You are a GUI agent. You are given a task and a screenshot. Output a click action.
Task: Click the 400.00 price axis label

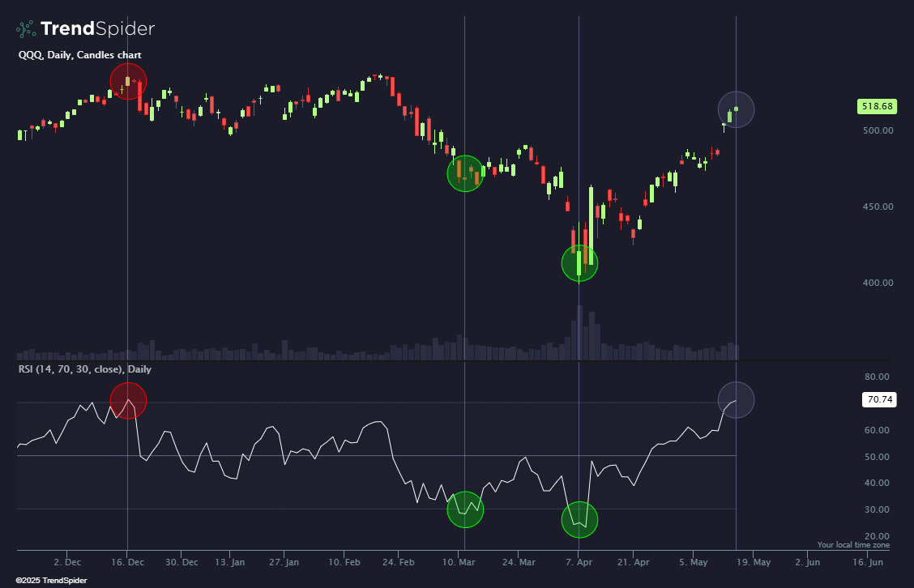click(878, 283)
